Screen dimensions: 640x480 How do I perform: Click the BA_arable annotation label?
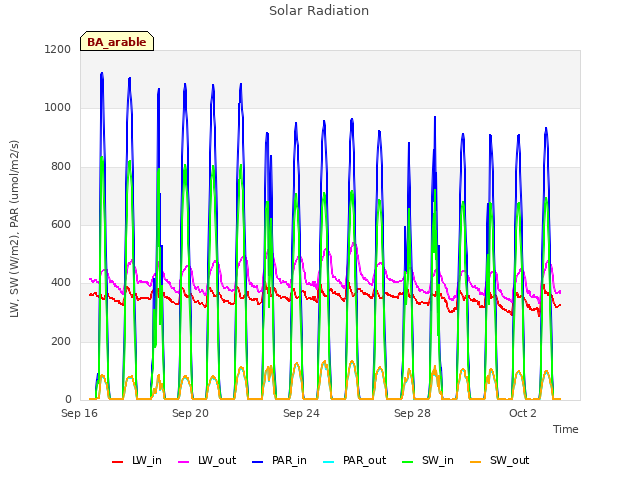117,42
